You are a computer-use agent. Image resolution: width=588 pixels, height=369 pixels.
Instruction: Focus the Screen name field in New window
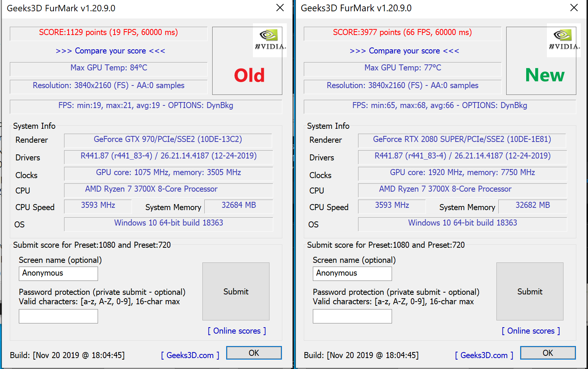(352, 274)
